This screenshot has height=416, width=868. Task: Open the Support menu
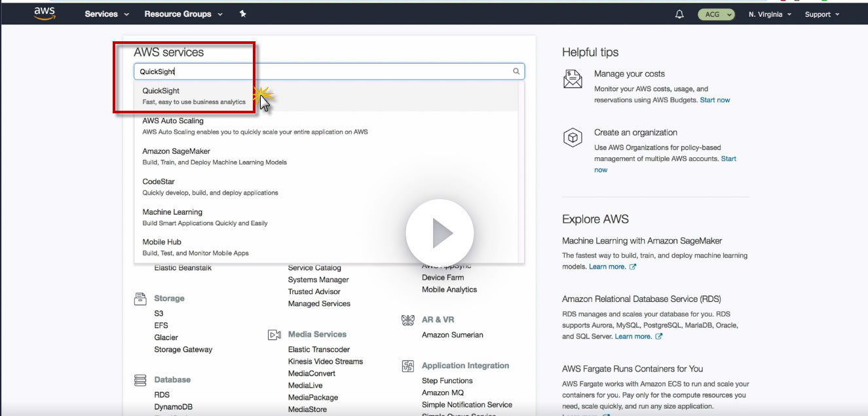coord(822,14)
